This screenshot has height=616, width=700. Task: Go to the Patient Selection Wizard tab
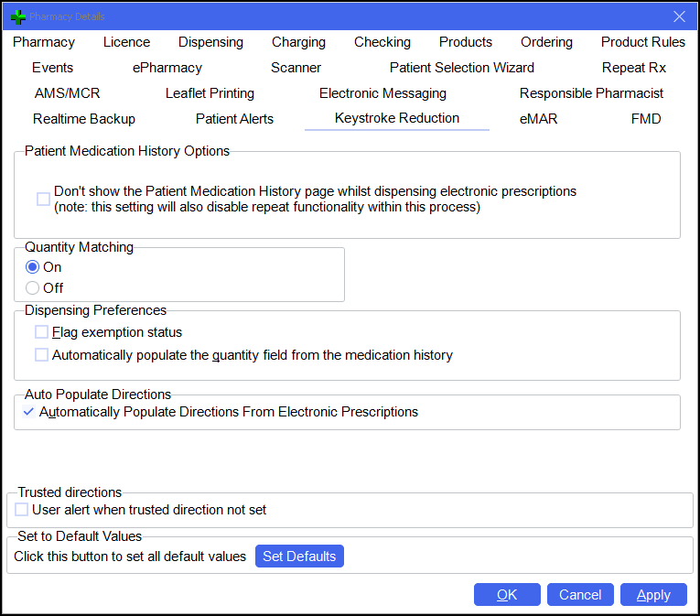[461, 68]
